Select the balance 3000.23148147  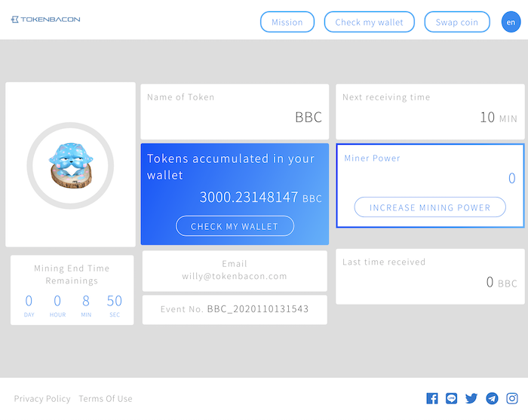(248, 198)
